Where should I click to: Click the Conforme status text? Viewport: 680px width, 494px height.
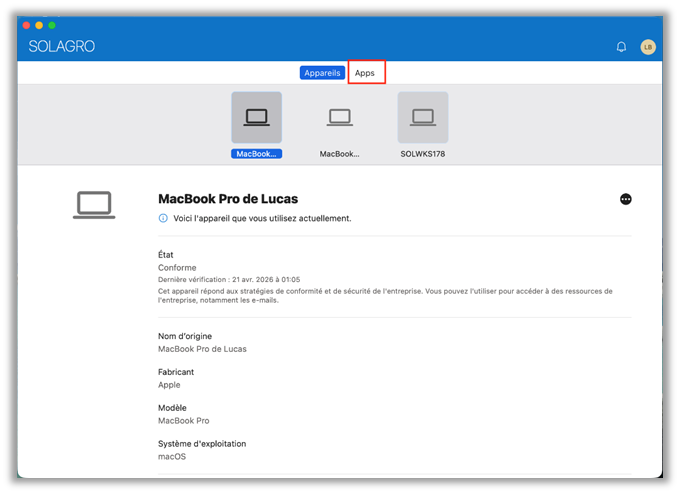177,268
